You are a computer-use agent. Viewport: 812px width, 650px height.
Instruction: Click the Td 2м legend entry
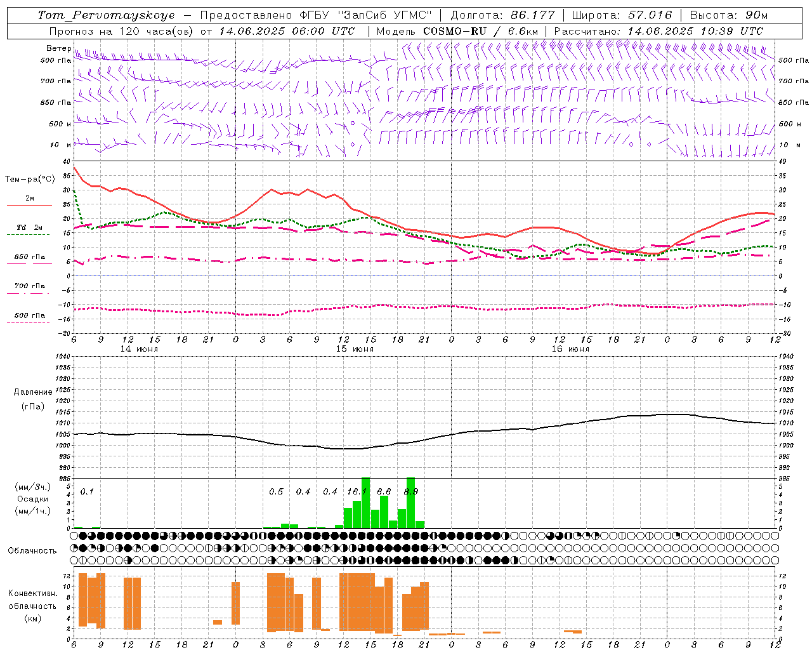pyautogui.click(x=30, y=227)
